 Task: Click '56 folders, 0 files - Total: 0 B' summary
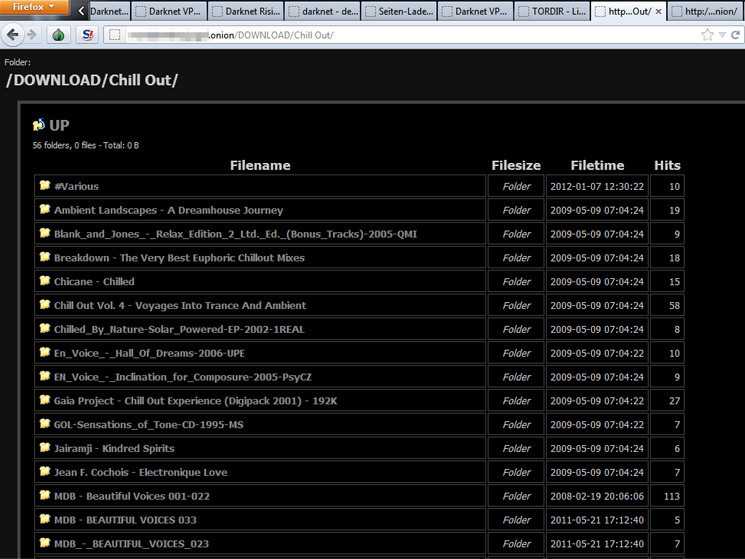coord(86,145)
